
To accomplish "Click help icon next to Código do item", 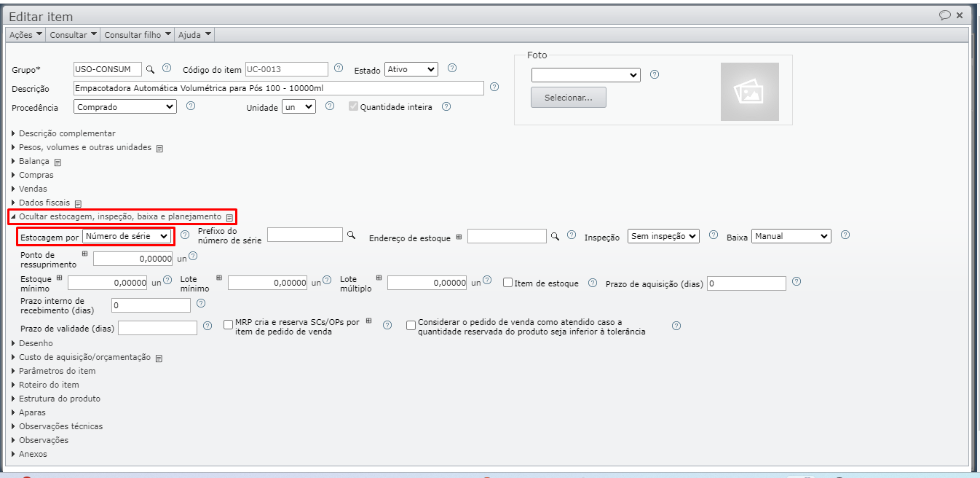I will click(339, 68).
